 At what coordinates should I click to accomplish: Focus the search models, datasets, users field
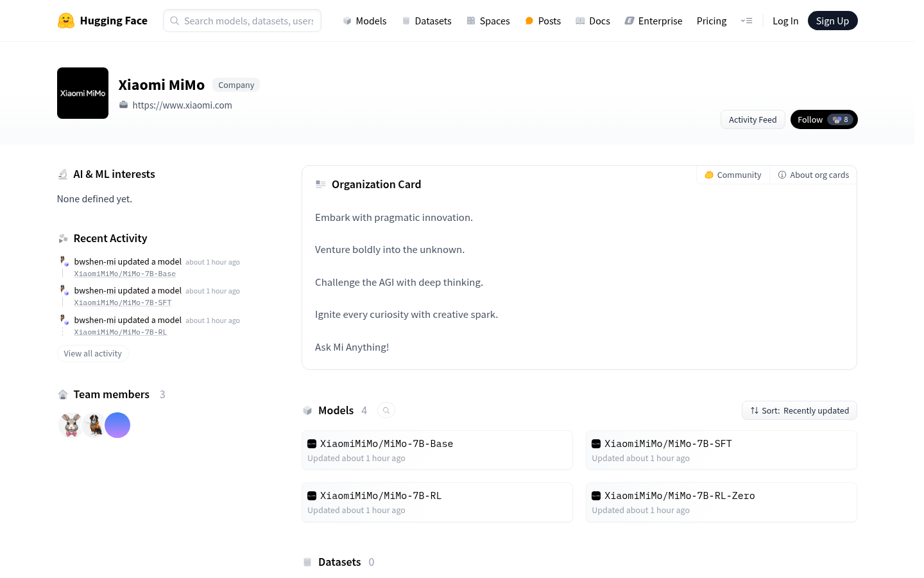242,21
